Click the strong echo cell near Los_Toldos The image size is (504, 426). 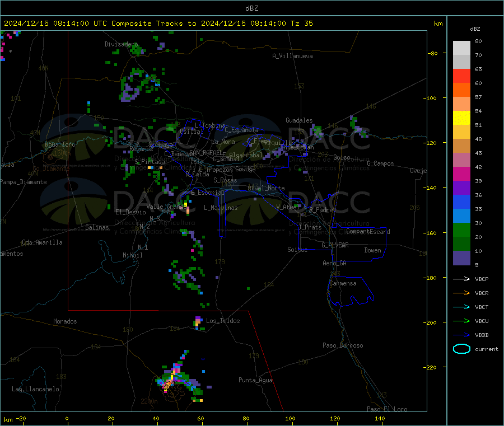click(x=198, y=323)
